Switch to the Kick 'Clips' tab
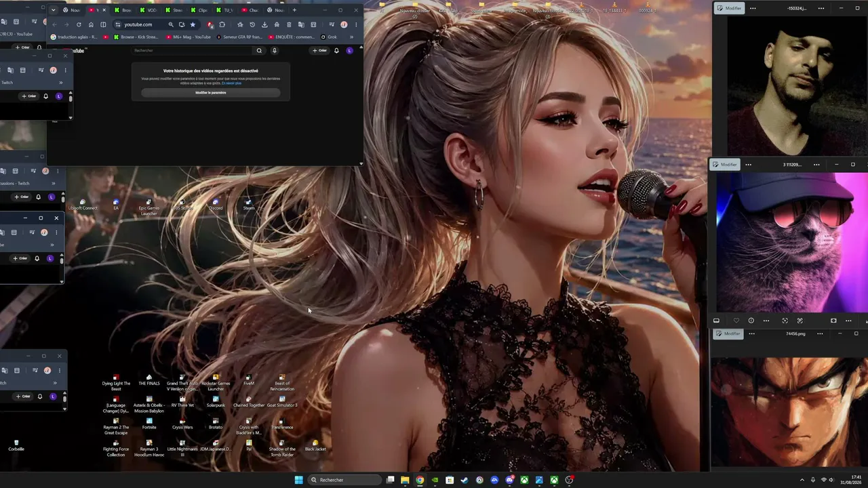The image size is (868, 488). coord(199,10)
